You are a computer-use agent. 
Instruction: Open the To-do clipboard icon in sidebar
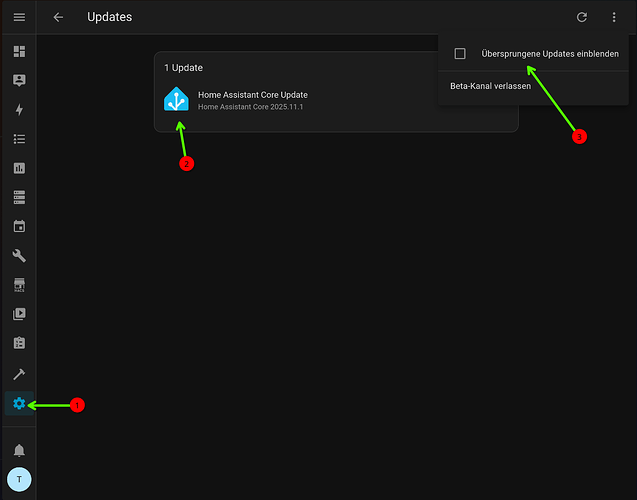point(19,343)
